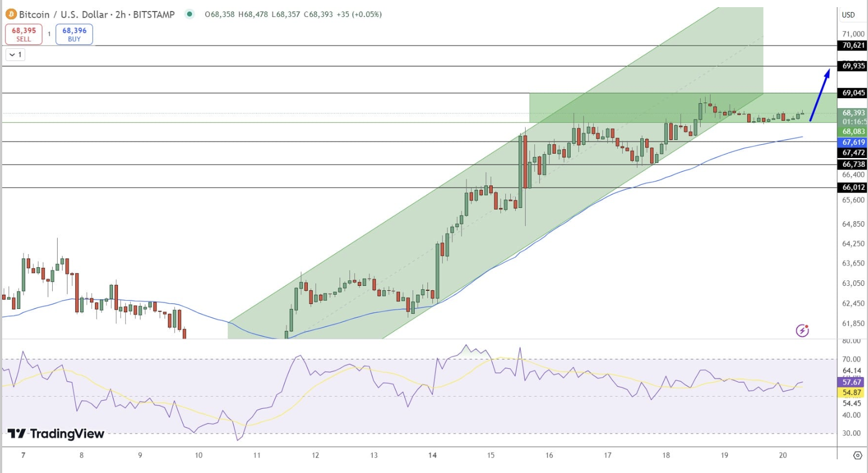Image resolution: width=868 pixels, height=473 pixels.
Task: Click the blue upward arrow drawing
Action: 820,95
